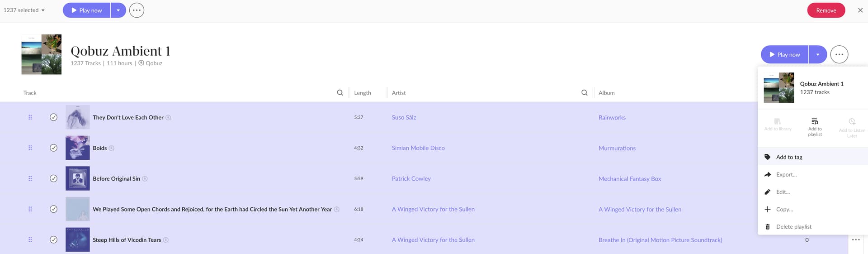Click the Artist column search icon
This screenshot has height=254, width=868.
pyautogui.click(x=584, y=93)
